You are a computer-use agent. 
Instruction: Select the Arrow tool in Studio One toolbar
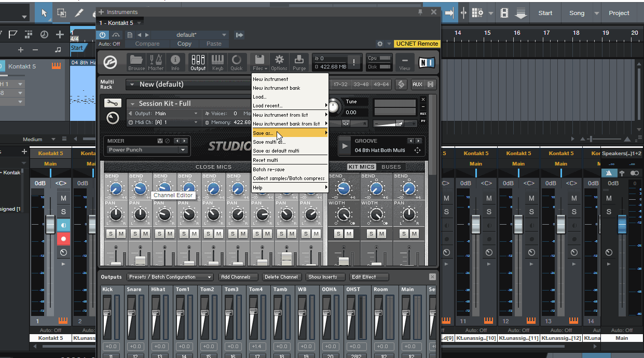pyautogui.click(x=44, y=13)
